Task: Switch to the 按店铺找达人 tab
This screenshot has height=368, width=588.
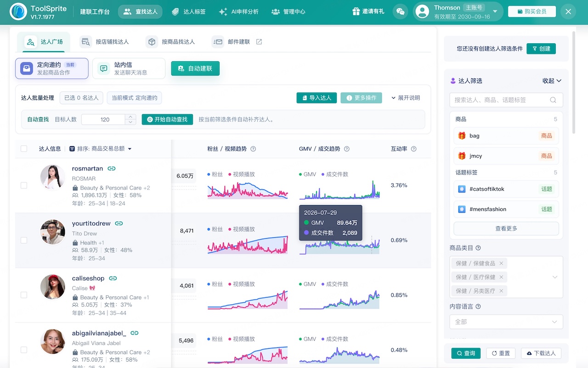Action: click(x=105, y=42)
